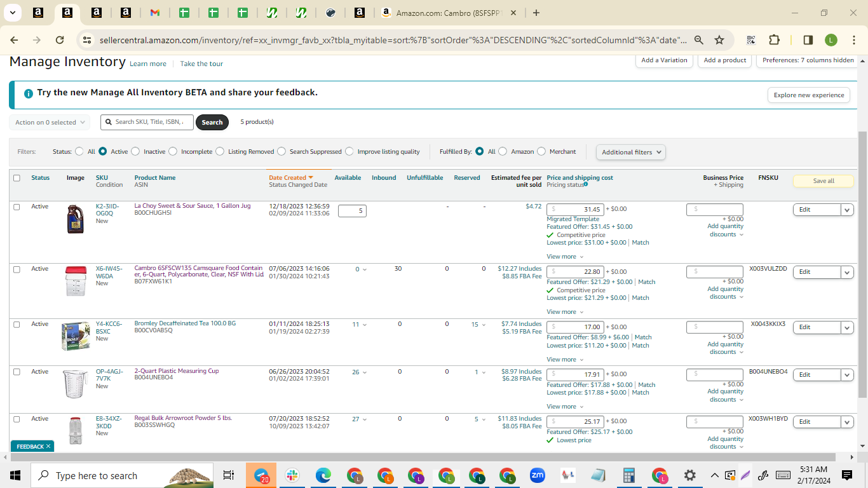Click the Search button
The image size is (868, 488).
click(212, 123)
